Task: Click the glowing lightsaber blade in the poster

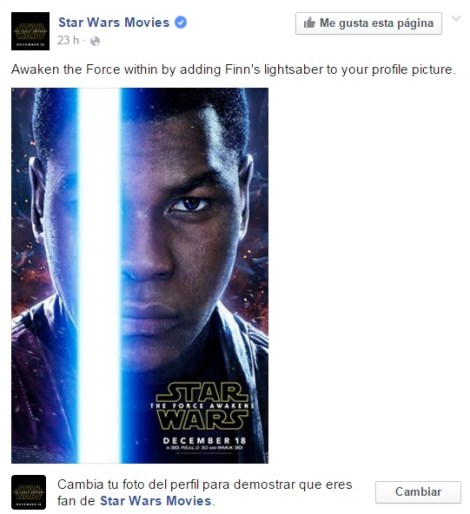Action: [x=99, y=276]
